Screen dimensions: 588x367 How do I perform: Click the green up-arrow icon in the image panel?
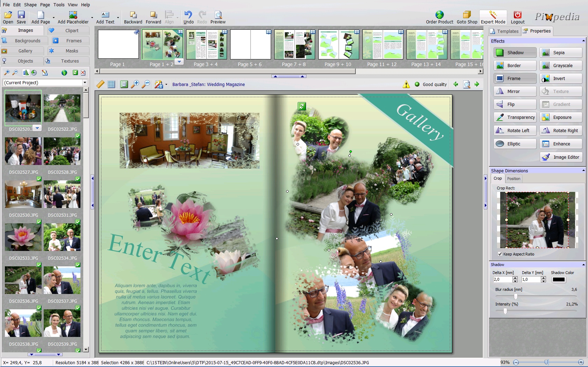click(x=64, y=73)
